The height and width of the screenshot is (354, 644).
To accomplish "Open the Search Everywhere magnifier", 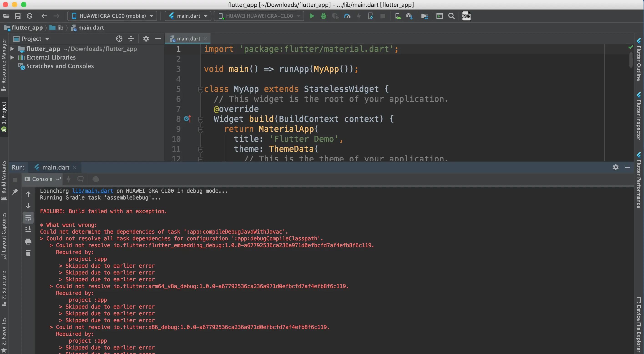I will [x=451, y=16].
